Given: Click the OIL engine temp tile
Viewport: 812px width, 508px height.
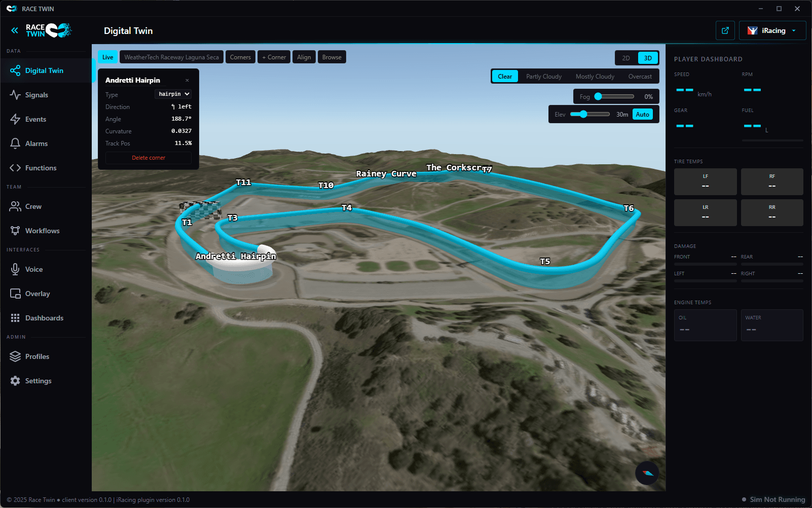Looking at the screenshot, I should [x=706, y=325].
